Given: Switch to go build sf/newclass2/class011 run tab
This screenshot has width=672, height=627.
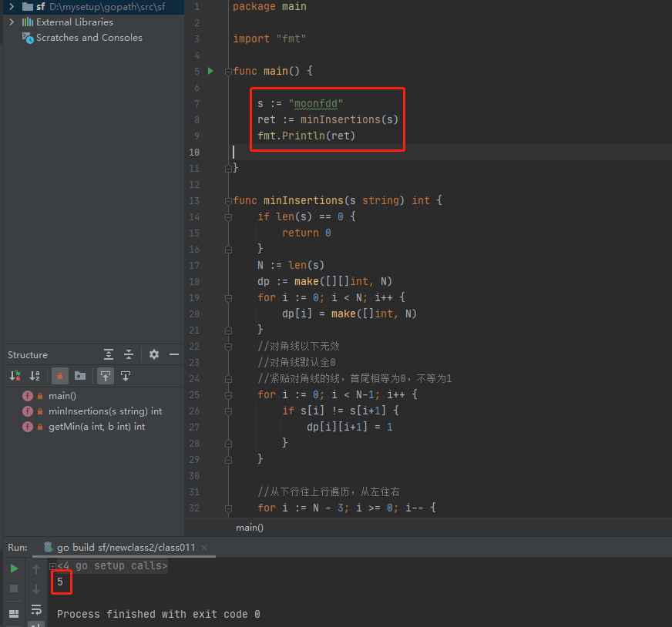Looking at the screenshot, I should click(x=126, y=548).
